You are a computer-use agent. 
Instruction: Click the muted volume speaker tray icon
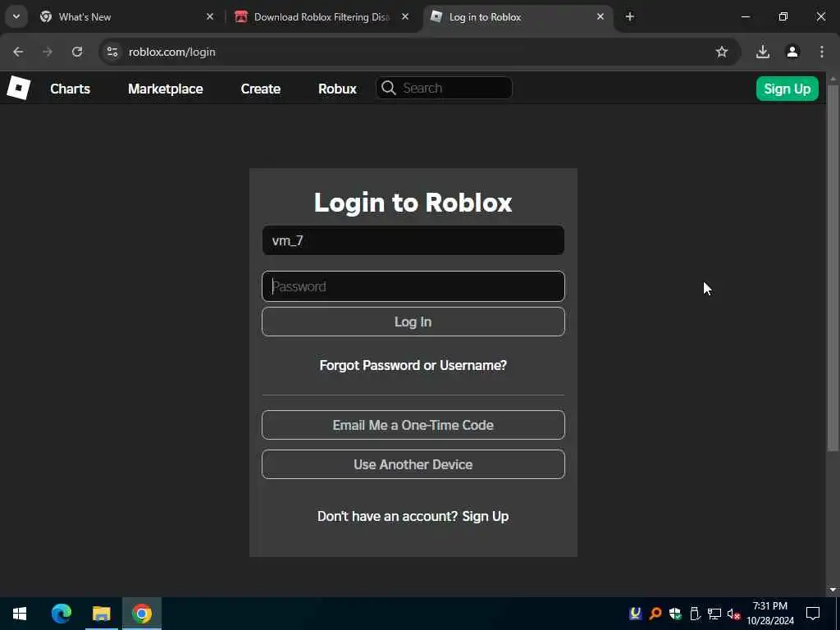734,614
